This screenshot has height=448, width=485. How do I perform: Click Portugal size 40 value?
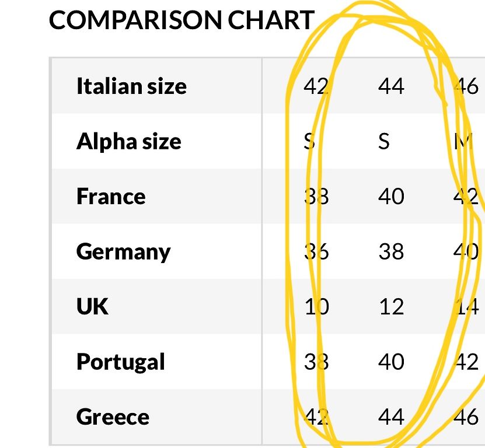(x=391, y=362)
